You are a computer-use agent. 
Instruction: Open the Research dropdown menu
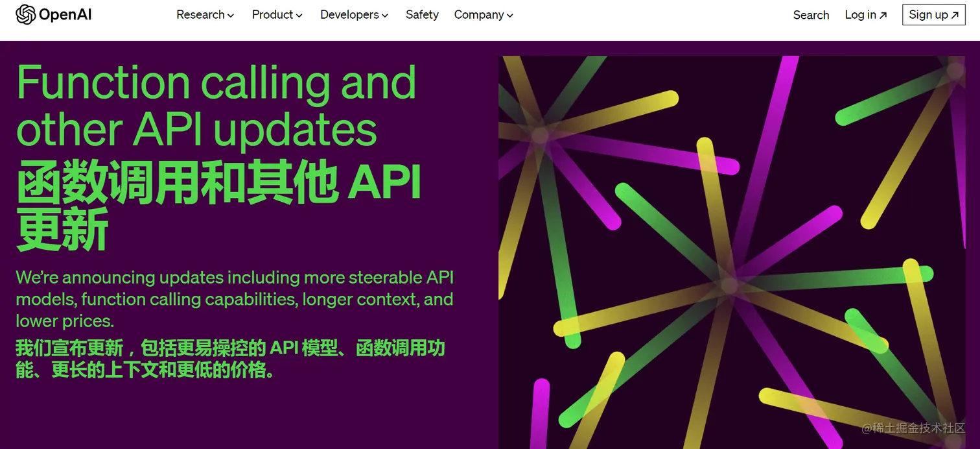(205, 15)
